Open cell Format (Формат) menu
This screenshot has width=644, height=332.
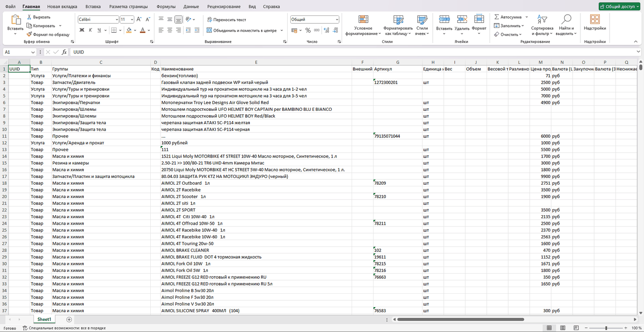pyautogui.click(x=479, y=23)
